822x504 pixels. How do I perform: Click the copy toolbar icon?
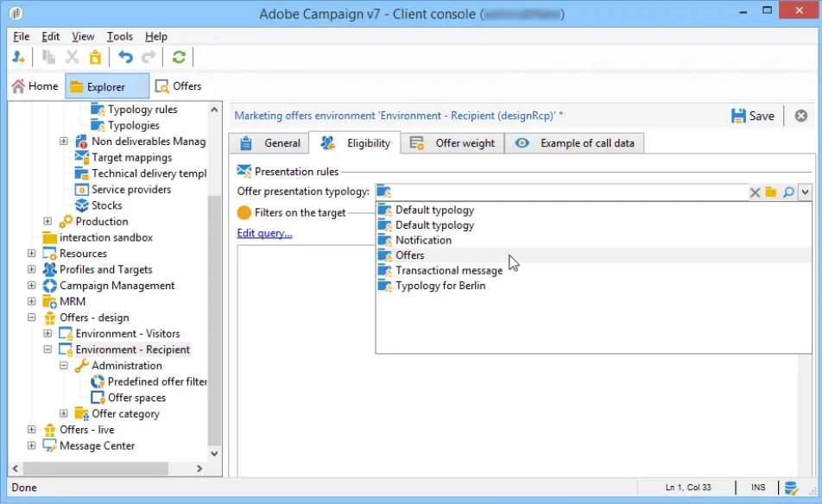[48, 57]
